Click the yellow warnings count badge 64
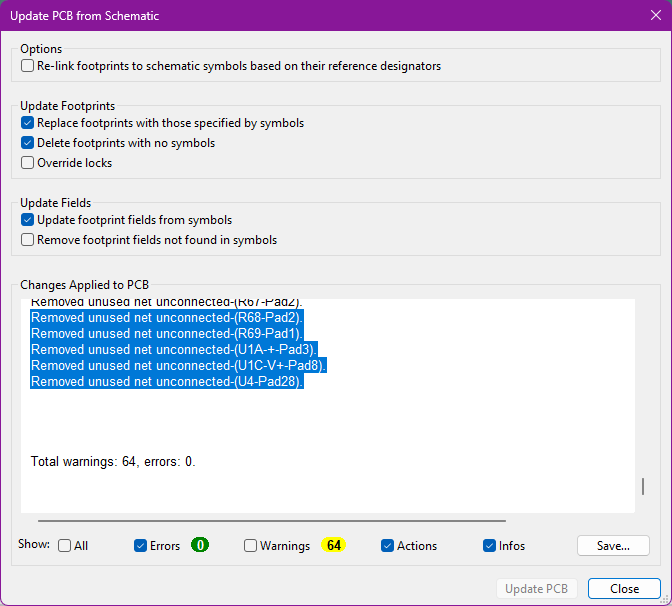Screen dimensions: 672x606 pos(334,545)
